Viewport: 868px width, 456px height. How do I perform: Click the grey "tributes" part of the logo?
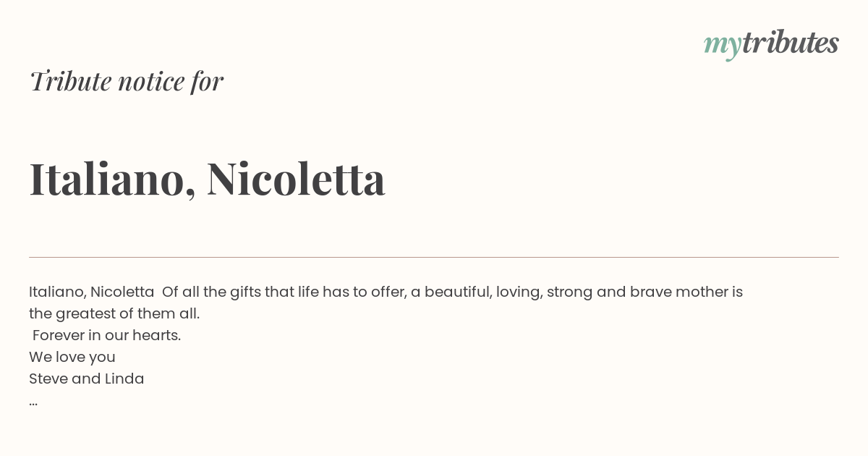point(791,43)
